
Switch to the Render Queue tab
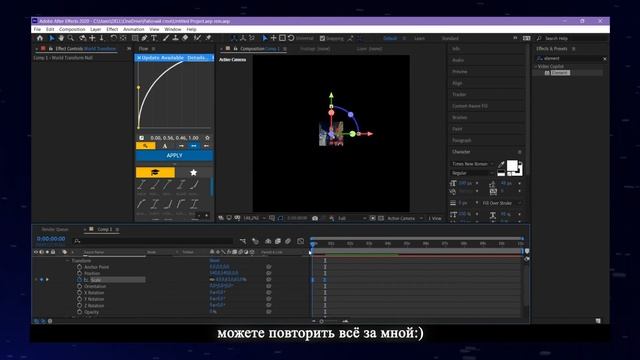point(55,229)
